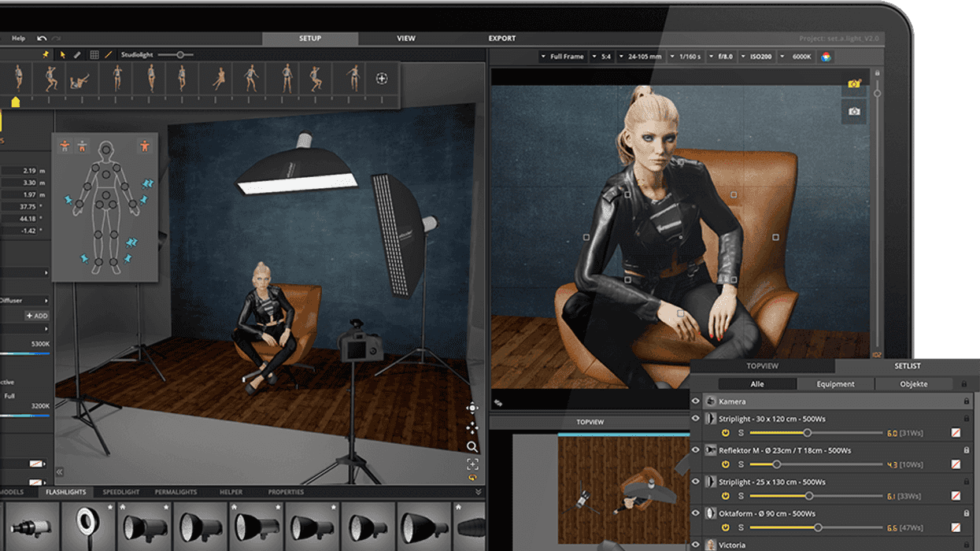Click the focus frame selection icon
The width and height of the screenshot is (980, 551).
472,464
